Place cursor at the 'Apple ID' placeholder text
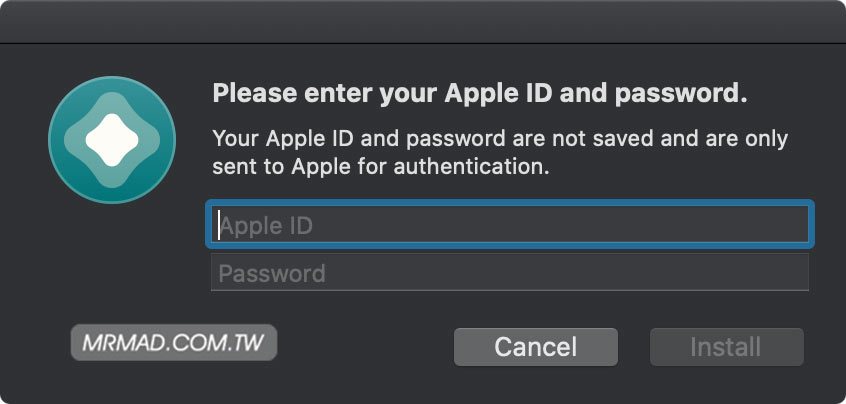Image resolution: width=846 pixels, height=404 pixels. click(x=267, y=225)
